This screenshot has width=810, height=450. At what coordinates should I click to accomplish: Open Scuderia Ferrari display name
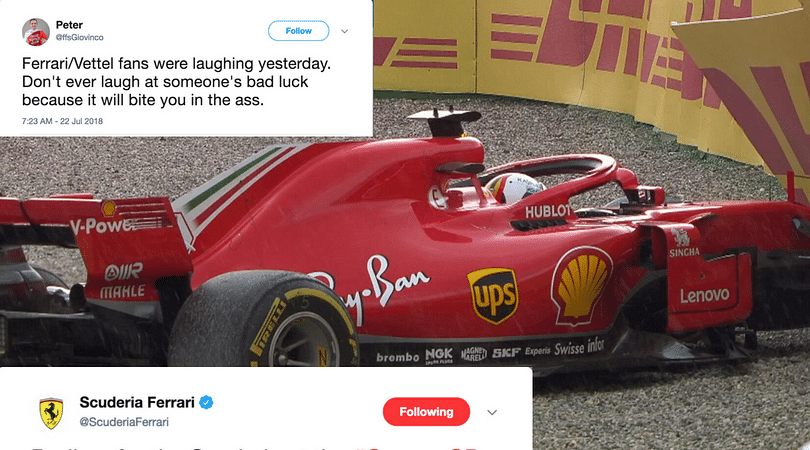point(137,402)
